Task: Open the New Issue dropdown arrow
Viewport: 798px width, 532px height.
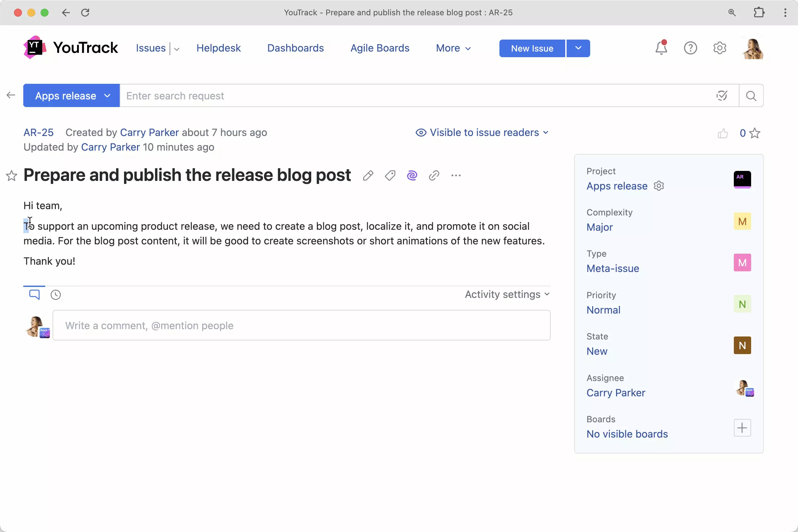Action: click(578, 48)
